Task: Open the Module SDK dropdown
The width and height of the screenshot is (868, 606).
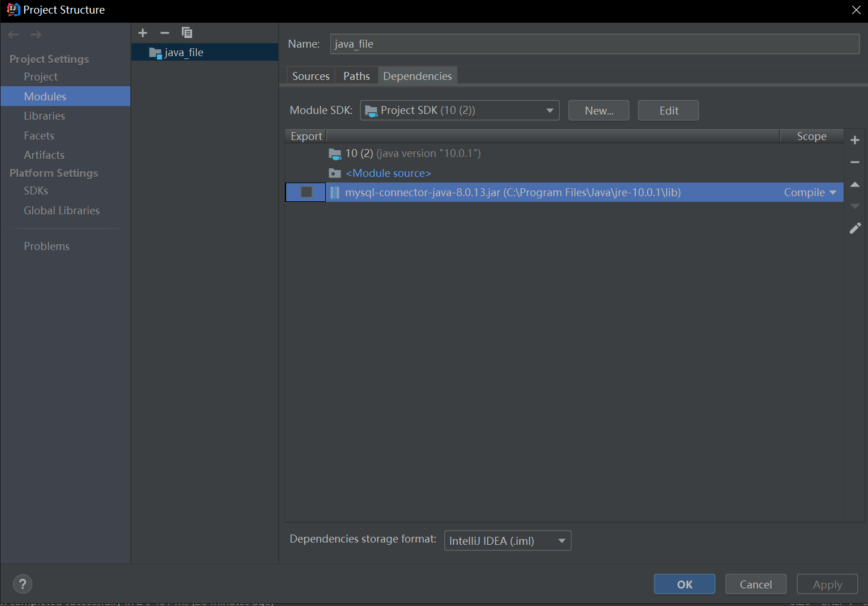Action: (548, 110)
